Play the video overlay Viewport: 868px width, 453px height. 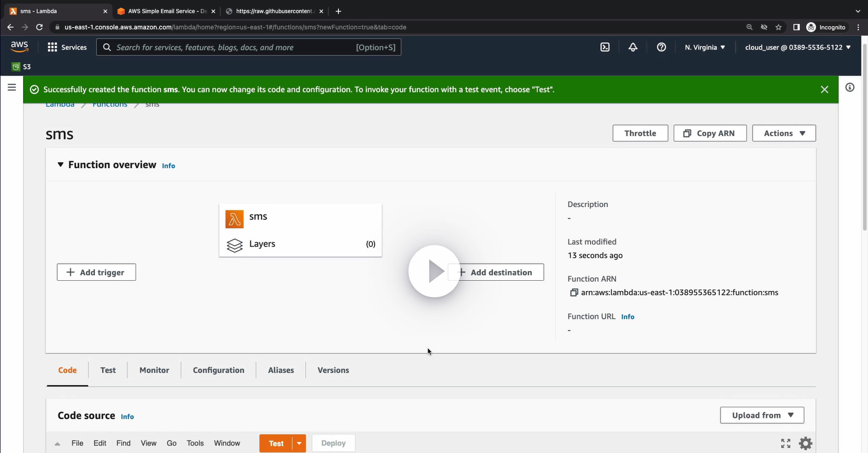434,271
